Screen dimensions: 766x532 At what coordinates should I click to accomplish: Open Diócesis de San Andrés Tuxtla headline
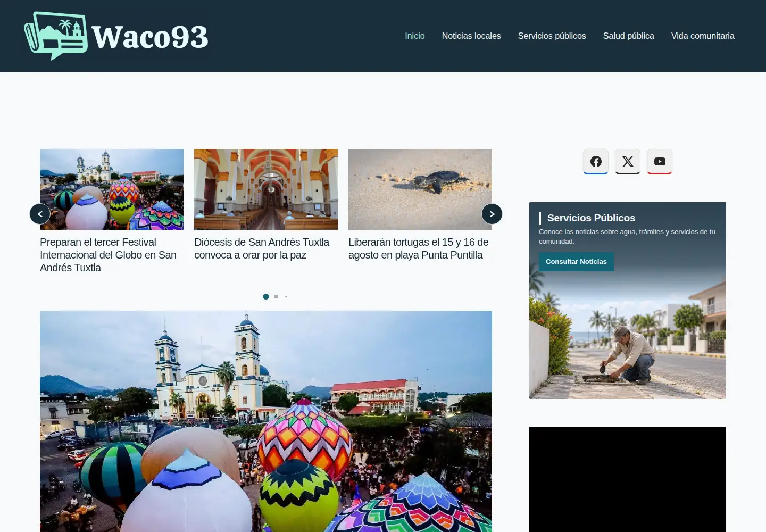click(262, 248)
